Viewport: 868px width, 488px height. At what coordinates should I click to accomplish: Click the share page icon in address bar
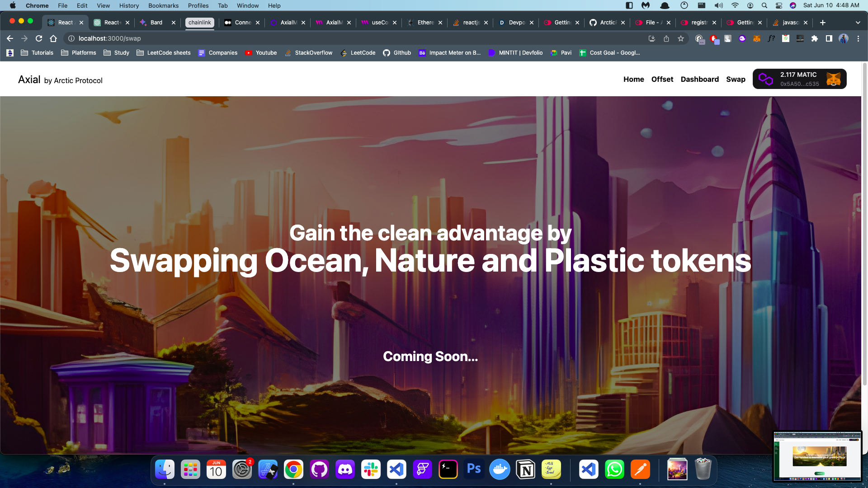tap(666, 38)
